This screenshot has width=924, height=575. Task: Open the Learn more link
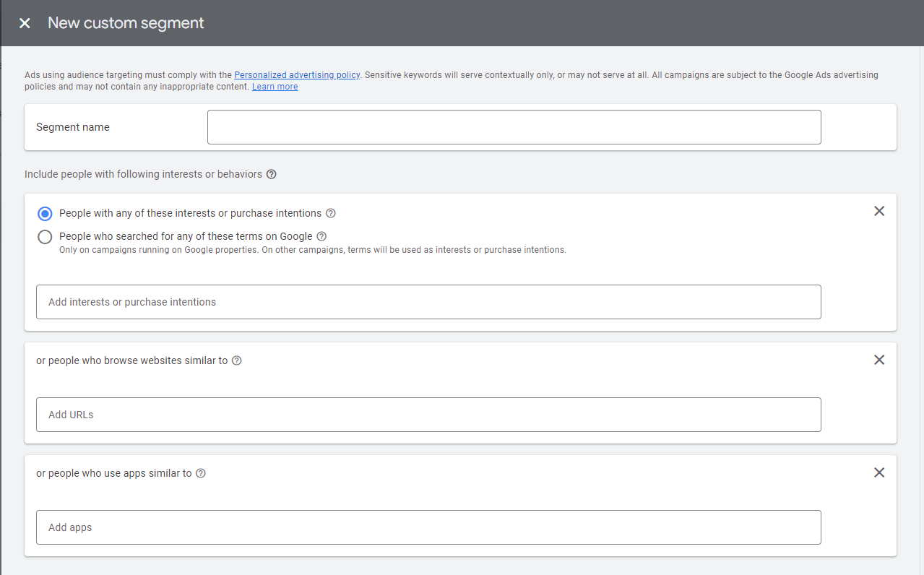tap(275, 87)
